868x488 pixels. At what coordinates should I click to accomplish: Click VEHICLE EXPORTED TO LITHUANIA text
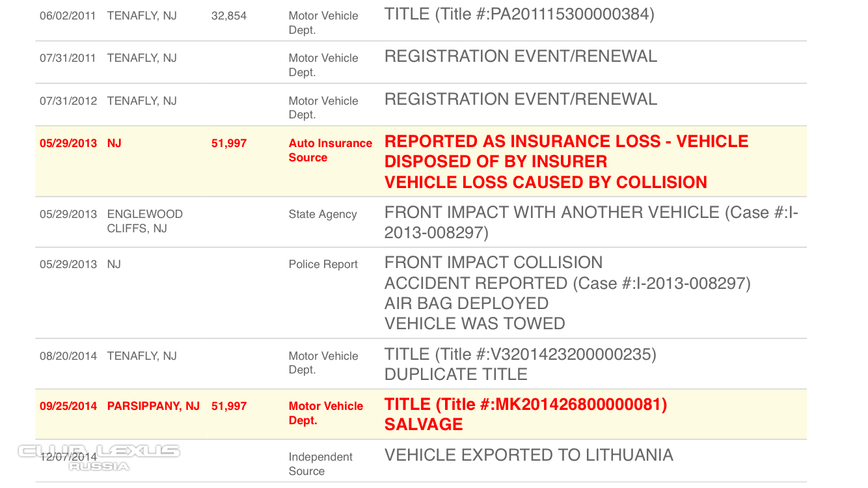[x=529, y=455]
